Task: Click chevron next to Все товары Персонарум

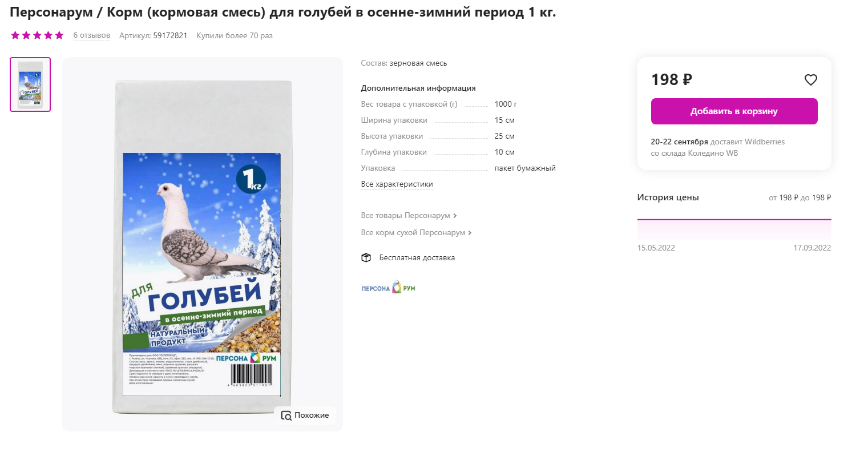Action: [x=455, y=216]
